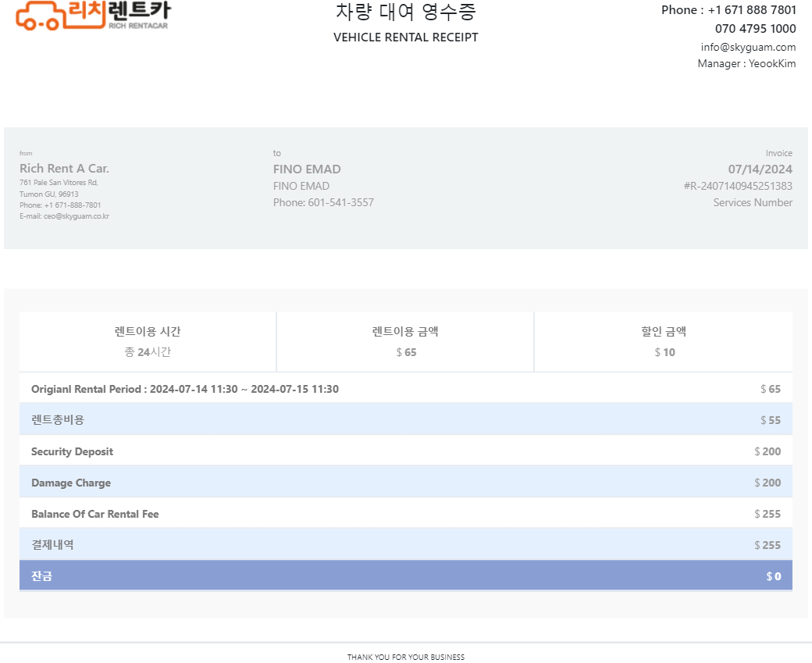Click the '렌트이용 시간' header cell

(148, 331)
